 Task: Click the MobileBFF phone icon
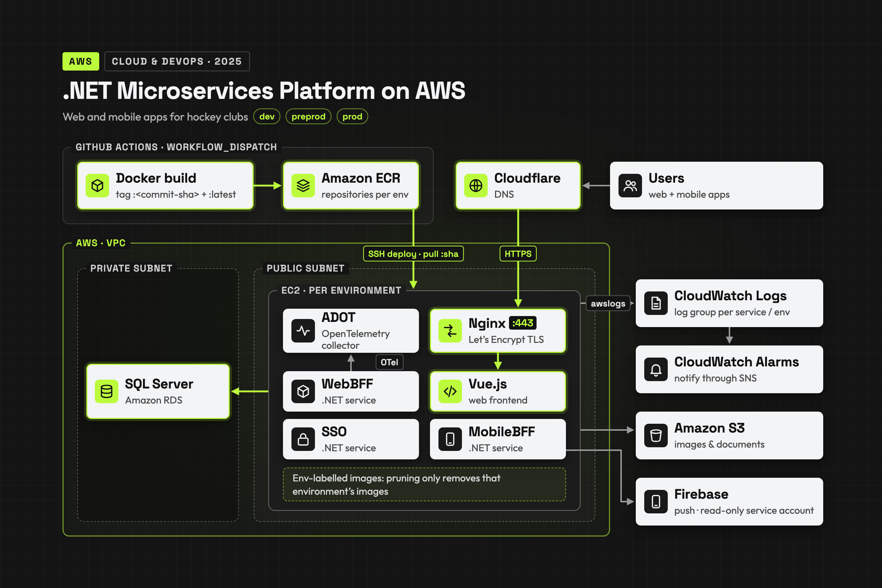450,439
